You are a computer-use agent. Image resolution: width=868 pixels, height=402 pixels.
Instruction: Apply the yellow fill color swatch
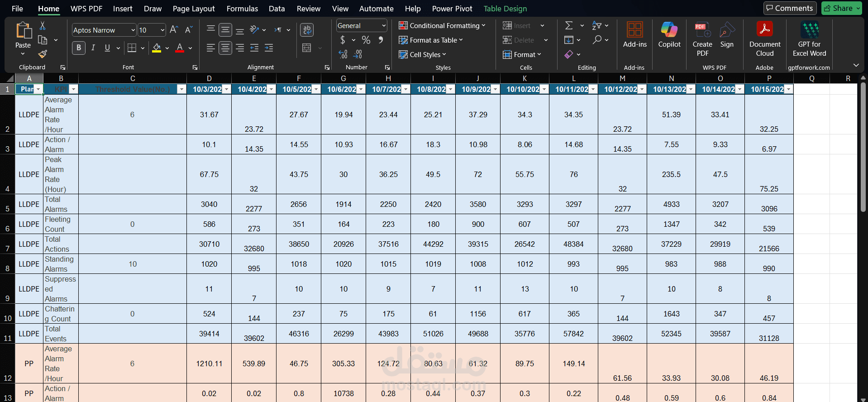click(157, 48)
